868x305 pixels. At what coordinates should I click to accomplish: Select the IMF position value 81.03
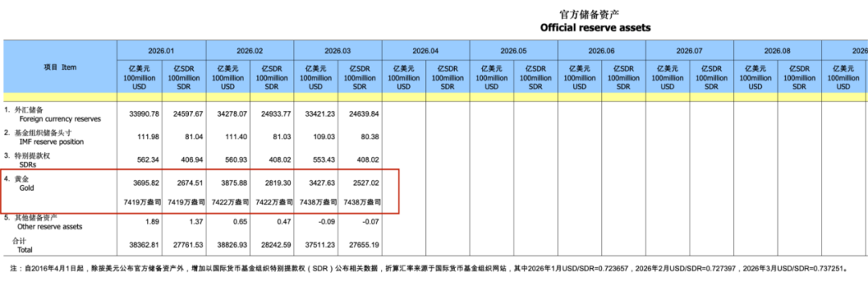(x=282, y=137)
